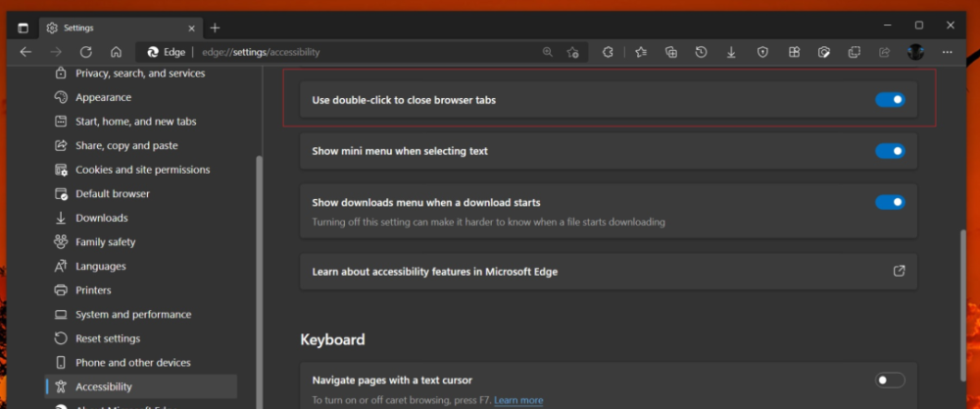Go to Home using house icon

coord(116,52)
